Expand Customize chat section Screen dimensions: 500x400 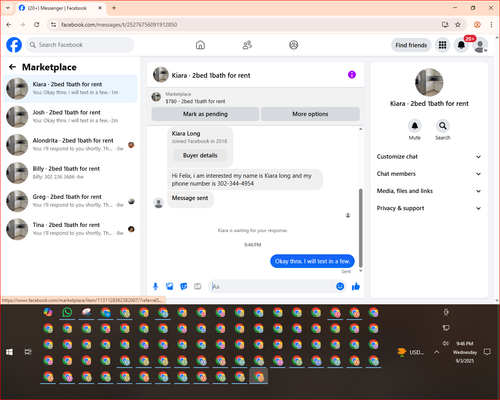click(429, 157)
